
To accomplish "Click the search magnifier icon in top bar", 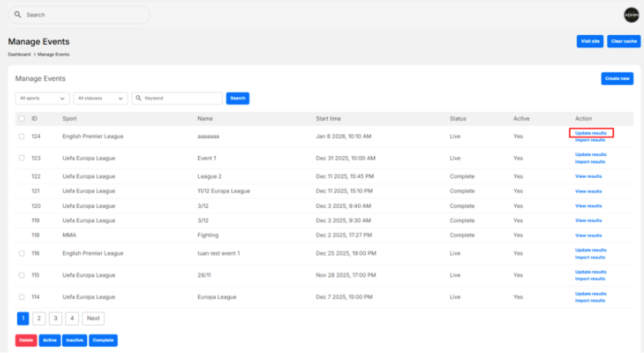I will tap(19, 15).
